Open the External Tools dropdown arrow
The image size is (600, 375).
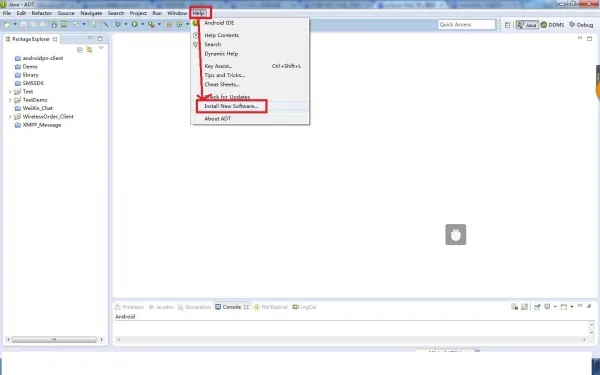click(x=159, y=24)
